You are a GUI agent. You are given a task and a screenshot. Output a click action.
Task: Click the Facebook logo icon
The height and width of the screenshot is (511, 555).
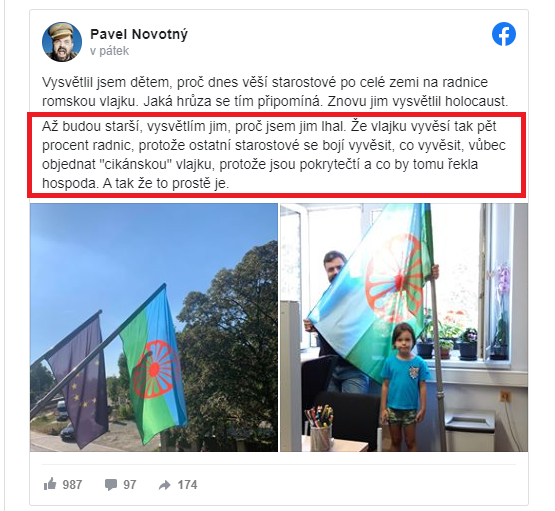pyautogui.click(x=504, y=34)
